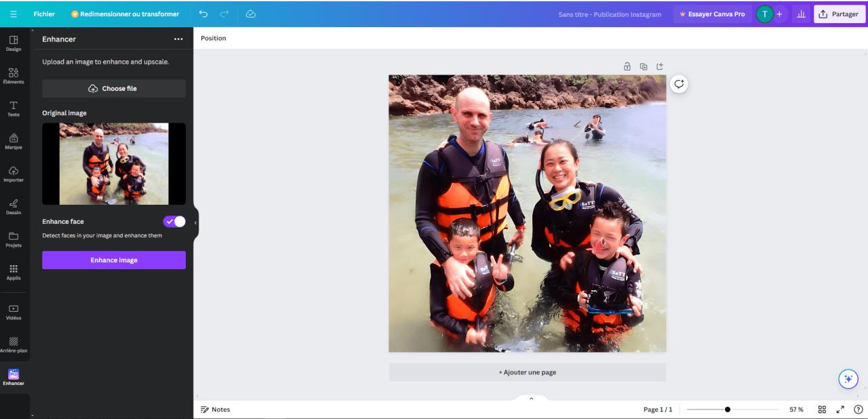Click the Page 1 / 1 indicator
This screenshot has width=868, height=419.
pos(658,410)
